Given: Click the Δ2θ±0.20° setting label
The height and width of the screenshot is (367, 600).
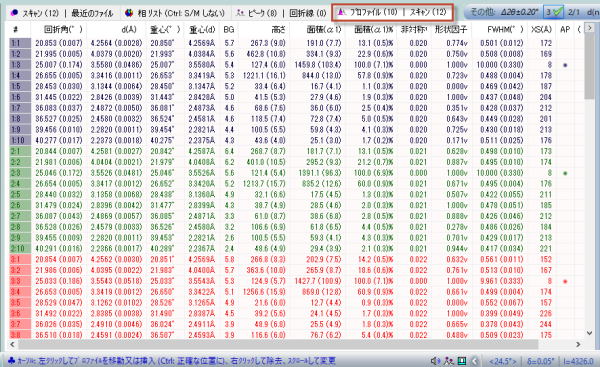Looking at the screenshot, I should coord(518,12).
